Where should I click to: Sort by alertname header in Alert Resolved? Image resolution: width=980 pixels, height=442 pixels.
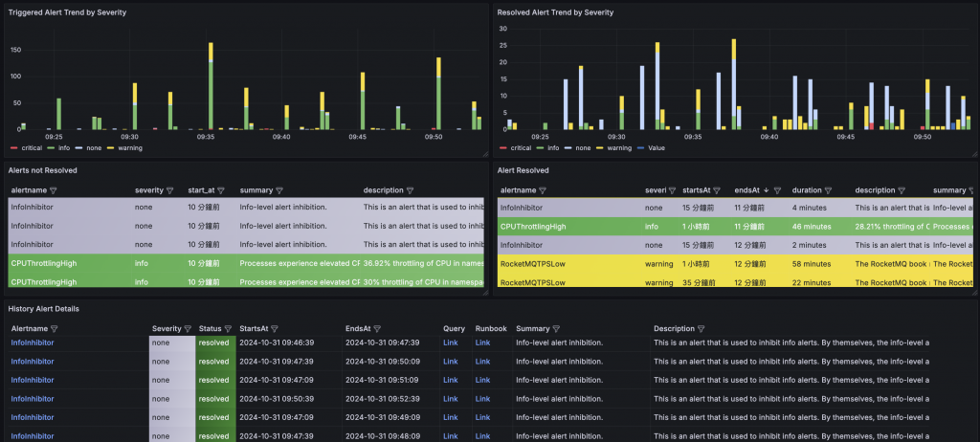click(x=518, y=190)
